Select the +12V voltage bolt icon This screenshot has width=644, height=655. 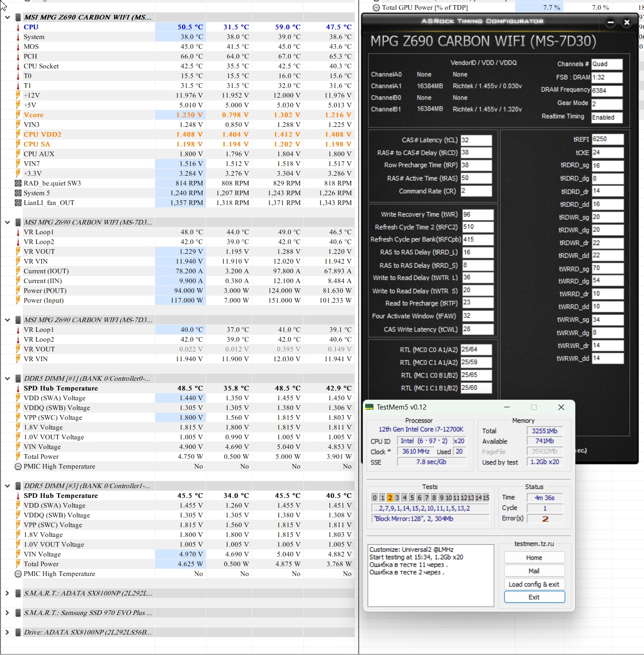[18, 95]
